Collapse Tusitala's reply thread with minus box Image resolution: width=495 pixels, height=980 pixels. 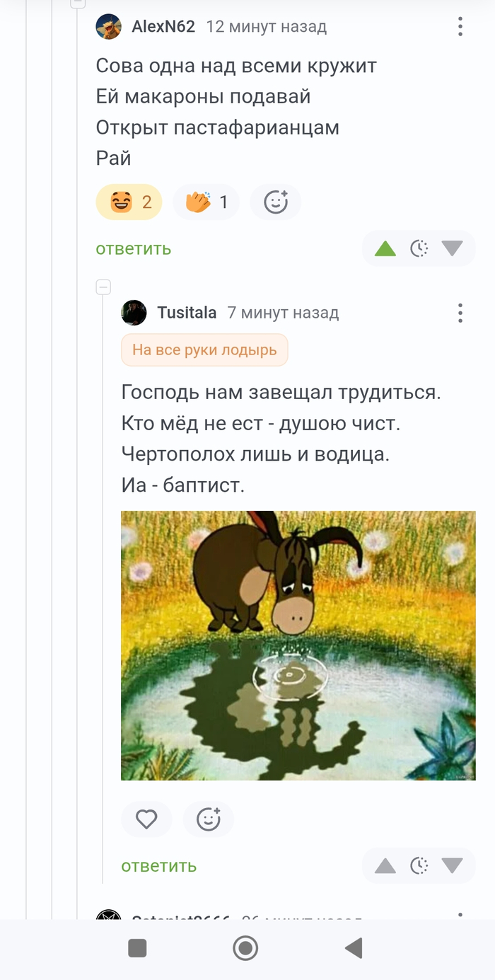pos(103,287)
